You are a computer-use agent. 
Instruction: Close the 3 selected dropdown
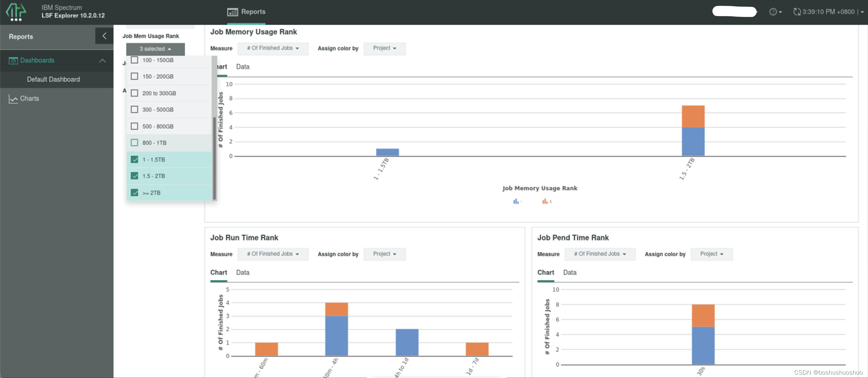155,49
